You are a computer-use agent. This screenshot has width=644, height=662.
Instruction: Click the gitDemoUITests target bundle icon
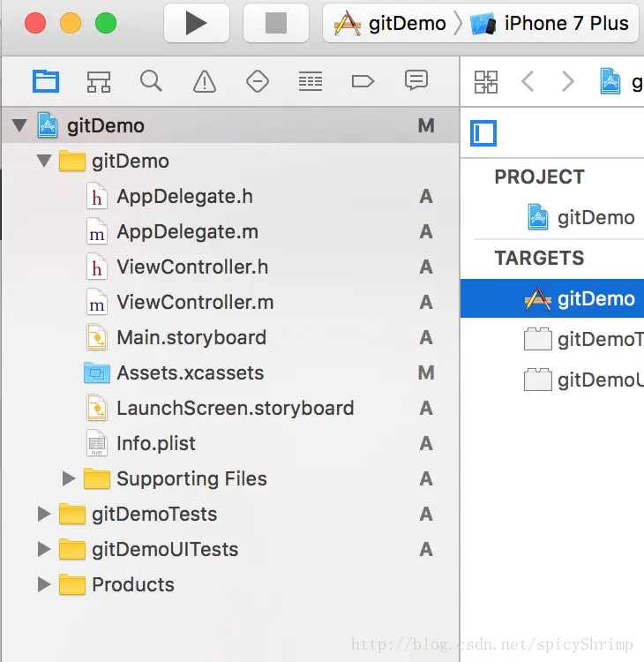[537, 380]
